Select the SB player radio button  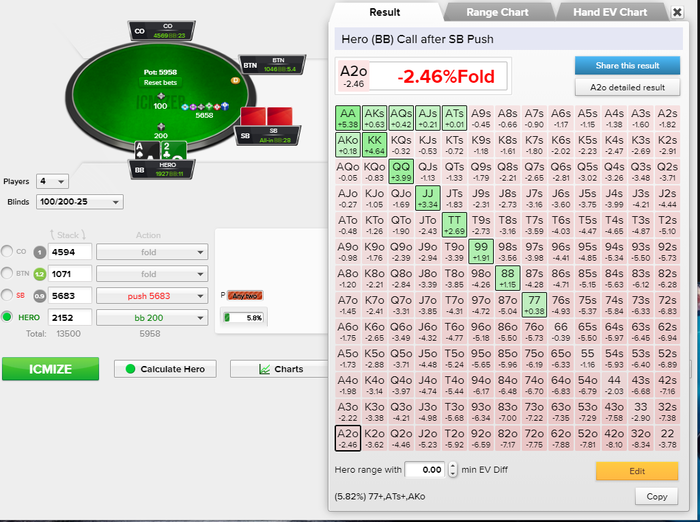(7, 295)
